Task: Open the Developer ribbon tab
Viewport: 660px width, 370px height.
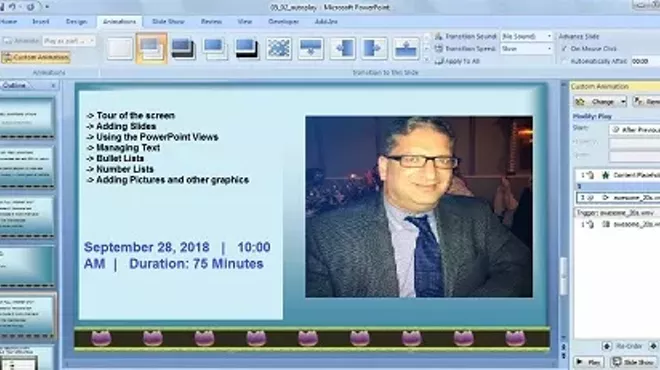Action: click(x=283, y=21)
